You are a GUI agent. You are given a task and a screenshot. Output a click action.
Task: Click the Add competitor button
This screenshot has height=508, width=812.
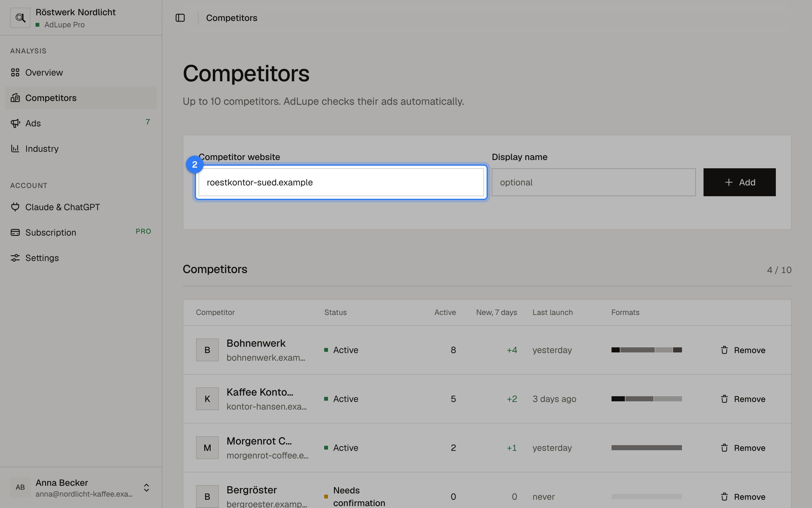(740, 182)
